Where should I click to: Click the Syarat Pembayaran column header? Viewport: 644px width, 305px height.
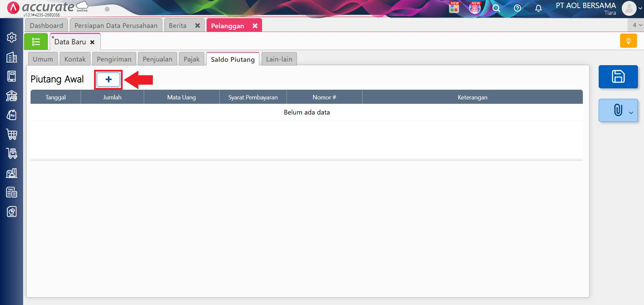click(253, 97)
